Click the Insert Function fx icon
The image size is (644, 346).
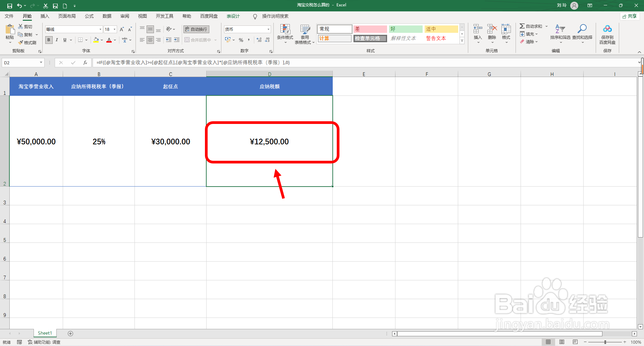pos(85,63)
